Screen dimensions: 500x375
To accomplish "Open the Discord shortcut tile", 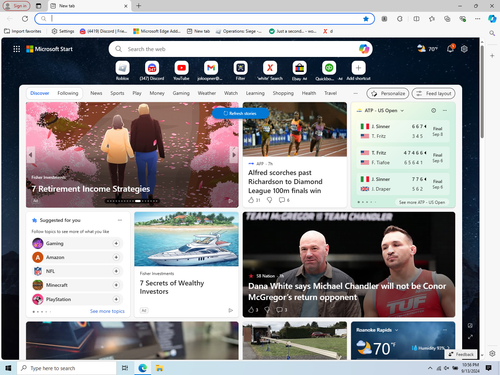I will (152, 68).
